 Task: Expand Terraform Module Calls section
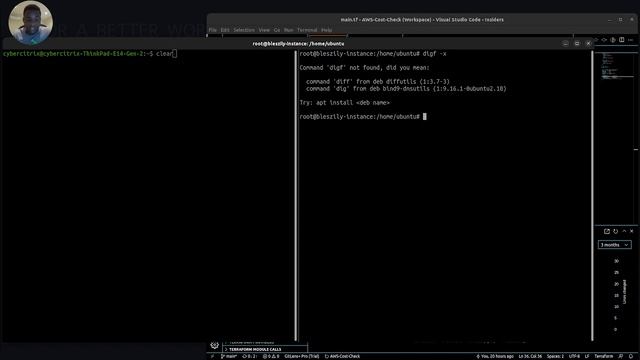tap(265, 349)
